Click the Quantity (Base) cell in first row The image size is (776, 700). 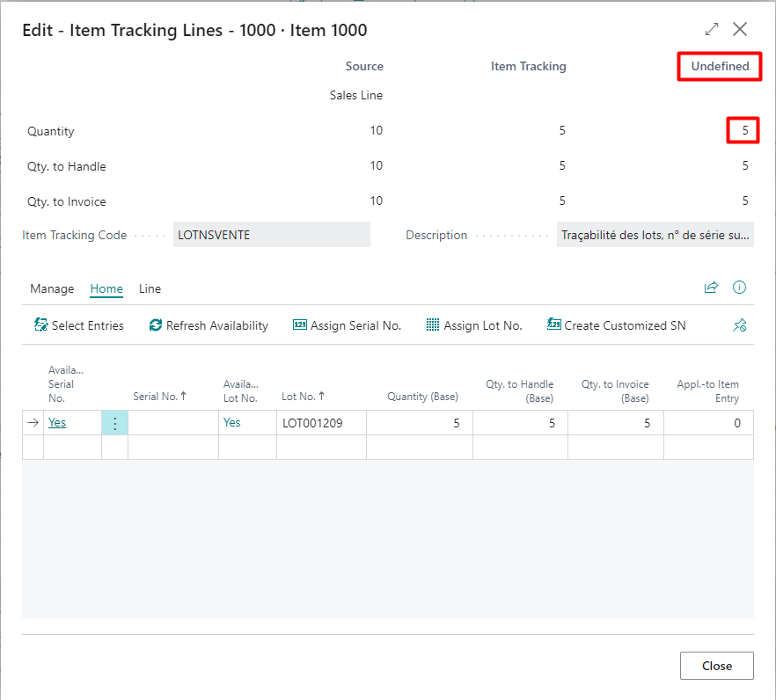pyautogui.click(x=419, y=423)
